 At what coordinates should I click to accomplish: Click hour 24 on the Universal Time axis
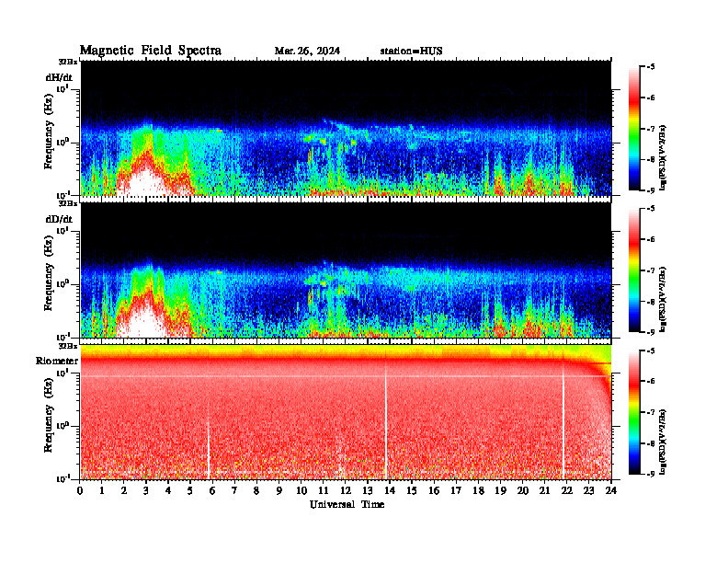pos(610,490)
